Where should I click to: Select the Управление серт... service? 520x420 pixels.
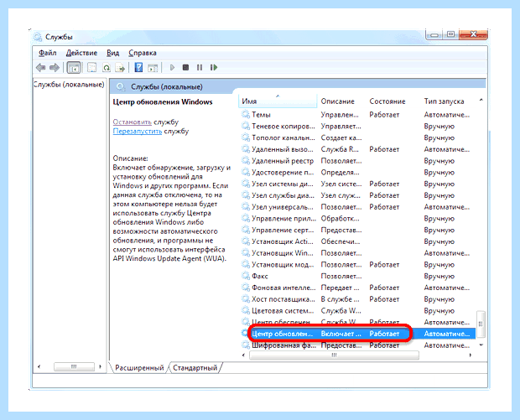[x=357, y=230]
